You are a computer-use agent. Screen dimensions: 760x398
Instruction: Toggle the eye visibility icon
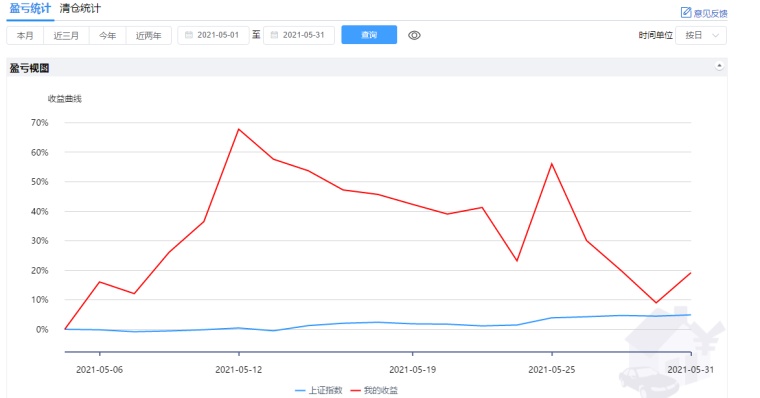pos(414,35)
